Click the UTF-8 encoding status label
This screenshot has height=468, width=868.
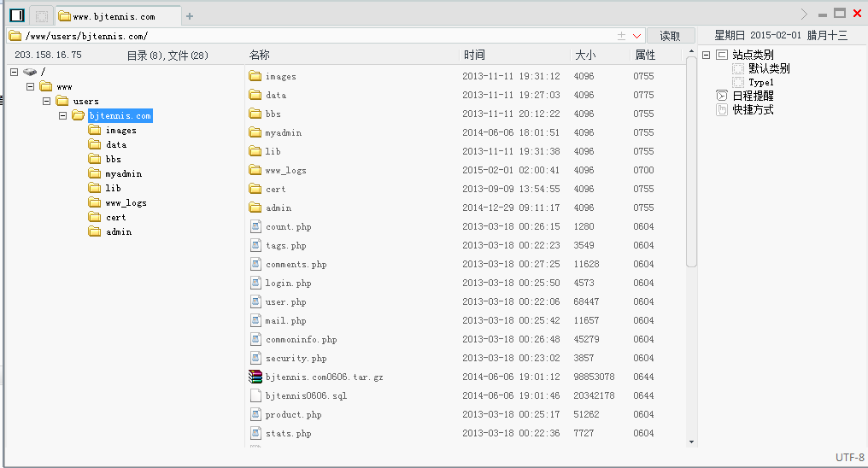850,458
